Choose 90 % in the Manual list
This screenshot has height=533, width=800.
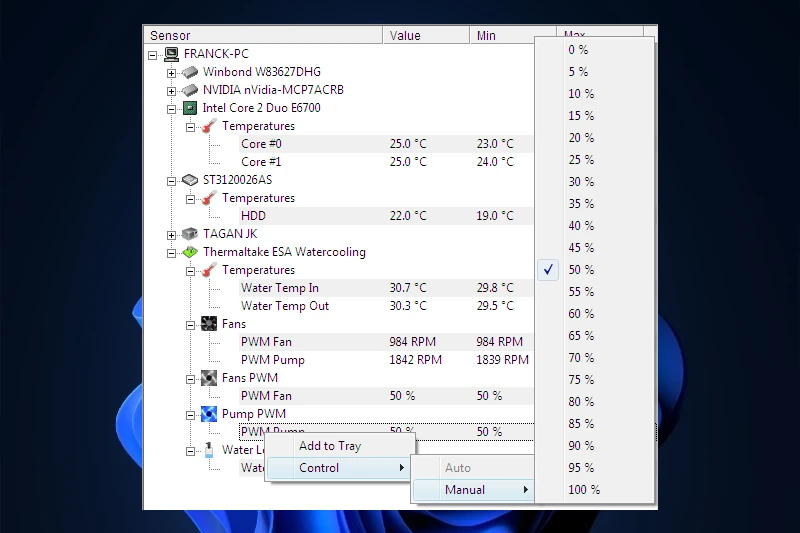[x=594, y=446]
